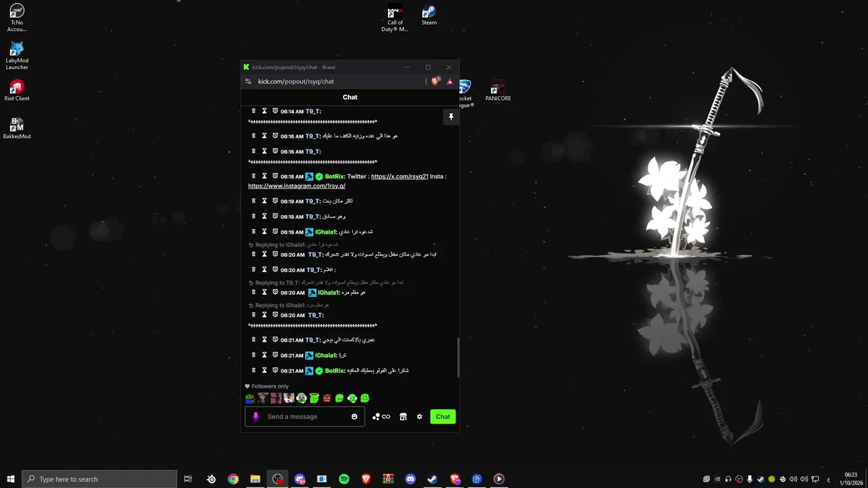Viewport: 868px width, 488px height.
Task: Open Brave browser from the taskbar
Action: point(366,479)
